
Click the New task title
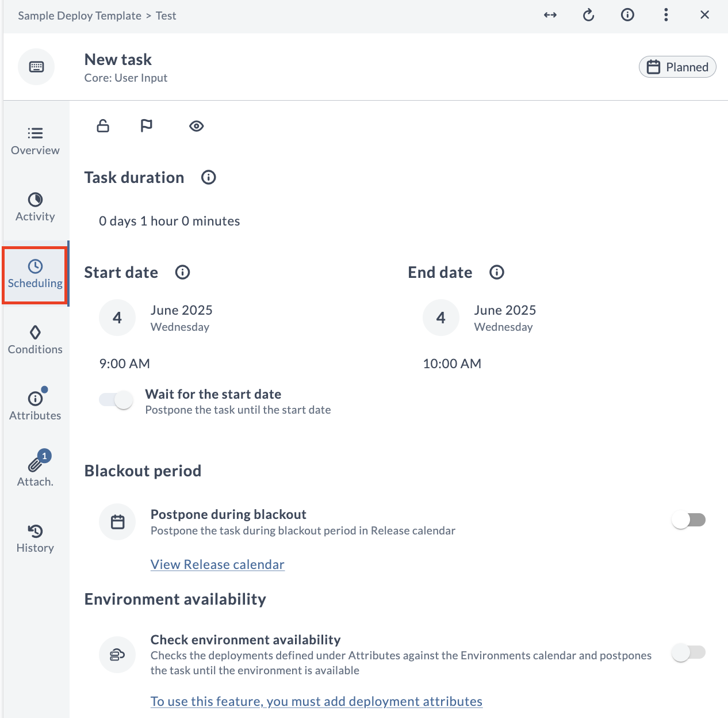point(118,59)
